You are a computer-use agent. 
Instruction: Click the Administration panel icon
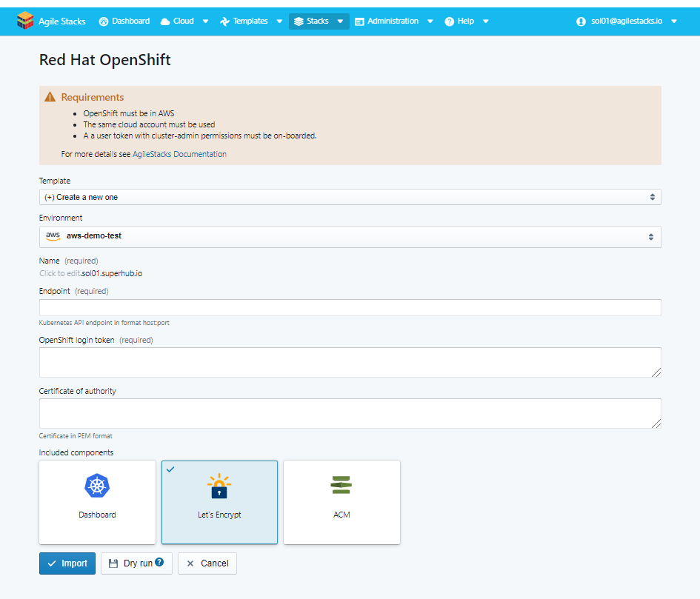pos(359,21)
